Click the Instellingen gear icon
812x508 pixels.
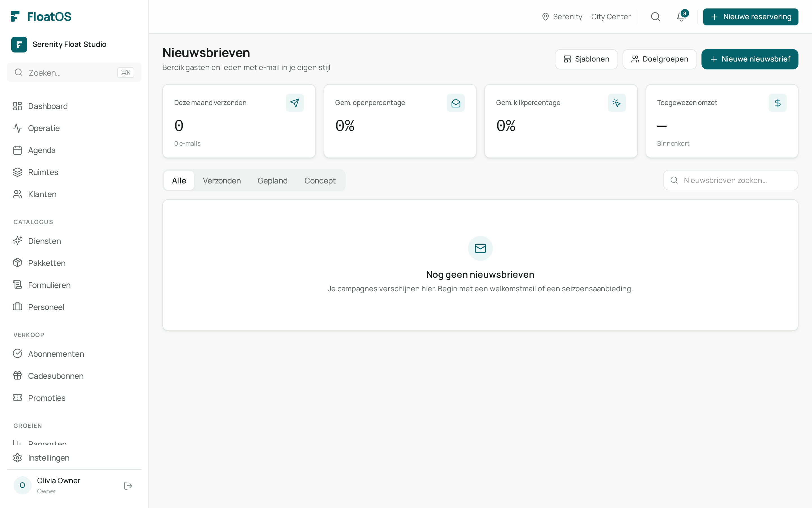[17, 458]
